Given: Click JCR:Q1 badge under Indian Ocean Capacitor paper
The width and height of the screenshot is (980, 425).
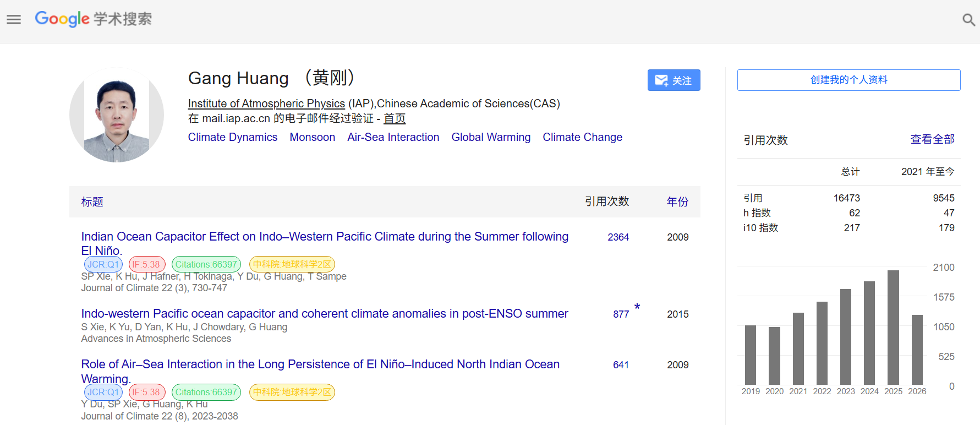Looking at the screenshot, I should click(103, 264).
